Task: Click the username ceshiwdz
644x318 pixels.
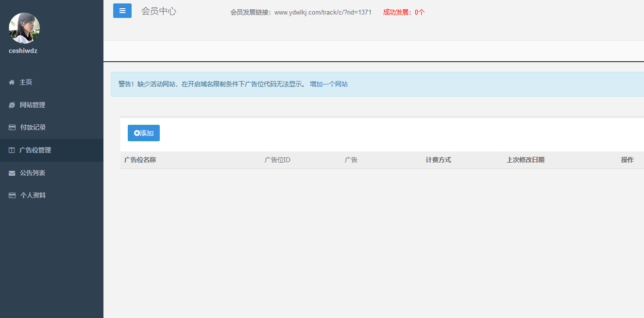Action: tap(23, 50)
